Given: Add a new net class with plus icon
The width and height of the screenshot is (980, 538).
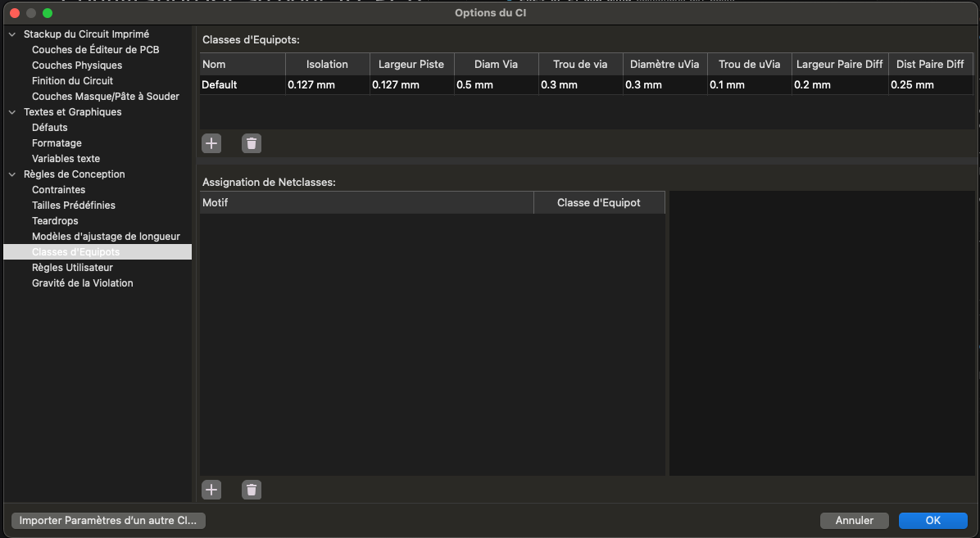Looking at the screenshot, I should pyautogui.click(x=211, y=144).
